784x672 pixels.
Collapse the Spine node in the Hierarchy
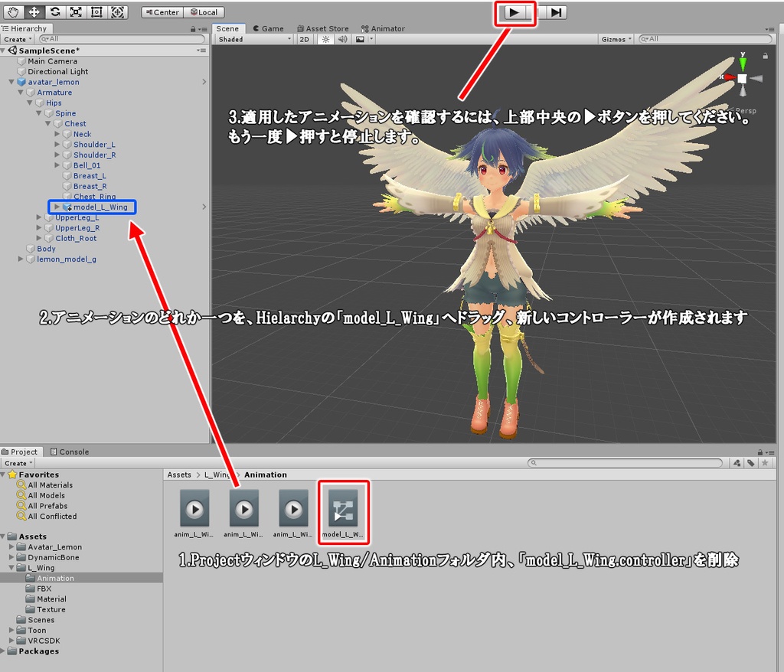click(x=38, y=113)
